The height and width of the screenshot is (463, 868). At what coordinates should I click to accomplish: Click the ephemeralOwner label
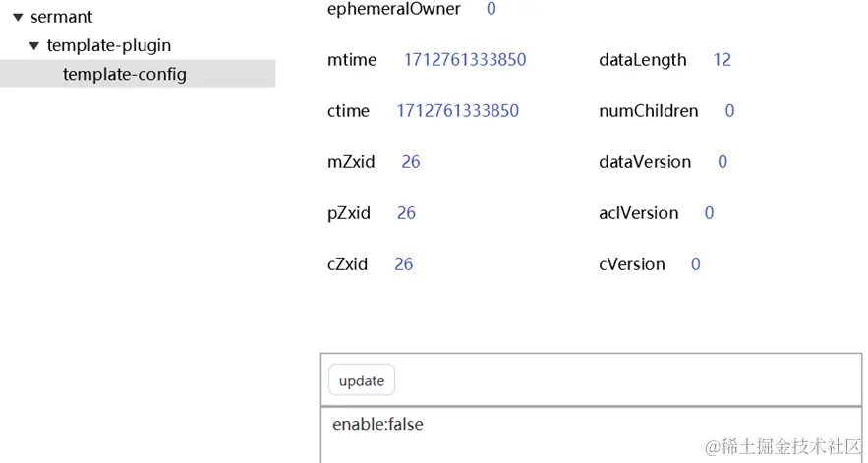pyautogui.click(x=393, y=9)
